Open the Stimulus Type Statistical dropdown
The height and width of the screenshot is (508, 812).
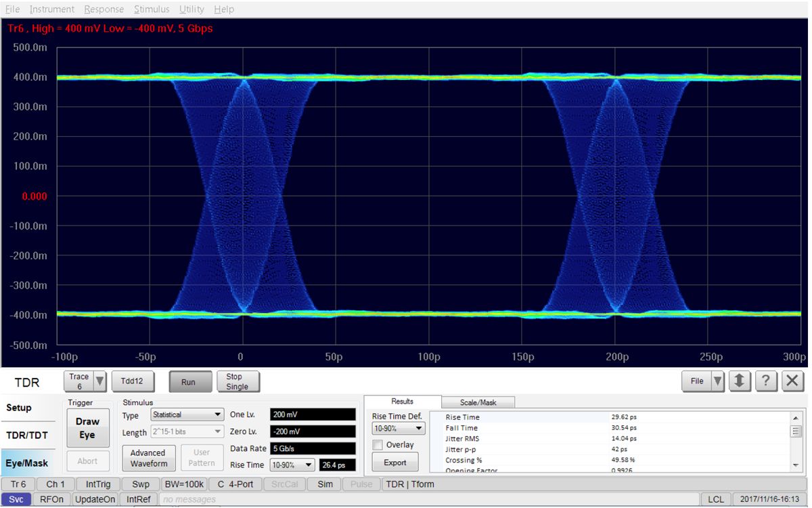(187, 414)
